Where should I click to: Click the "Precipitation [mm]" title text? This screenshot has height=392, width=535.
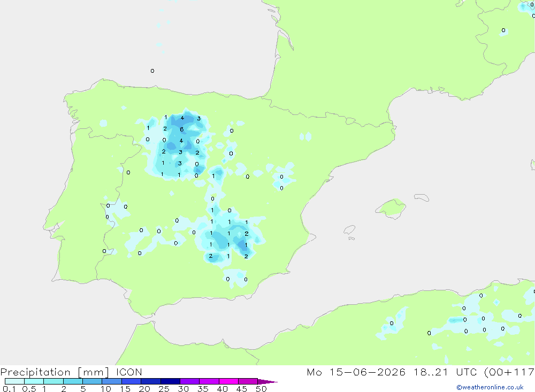coord(55,372)
